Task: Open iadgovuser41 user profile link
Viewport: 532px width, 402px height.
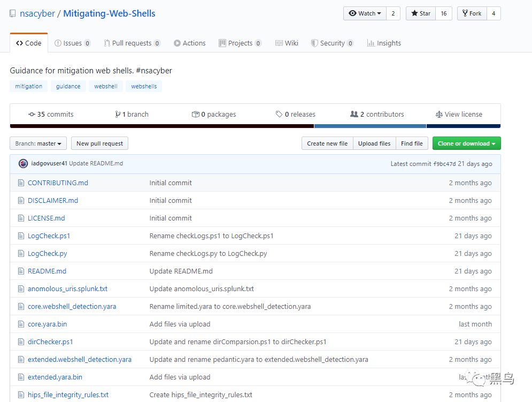Action: [x=49, y=163]
